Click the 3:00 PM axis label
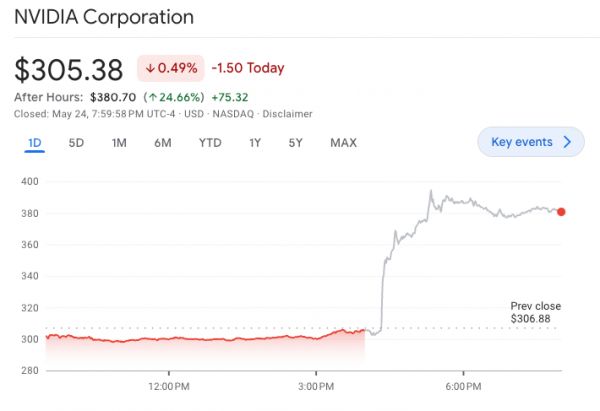This screenshot has width=600, height=411. point(316,385)
